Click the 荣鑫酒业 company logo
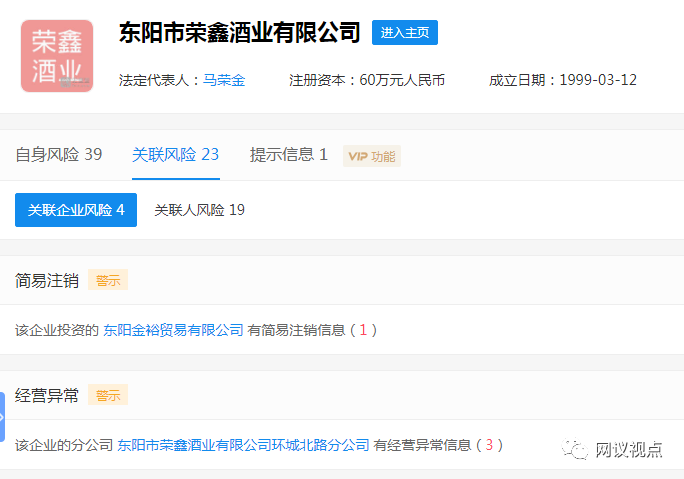The height and width of the screenshot is (479, 684). (57, 56)
